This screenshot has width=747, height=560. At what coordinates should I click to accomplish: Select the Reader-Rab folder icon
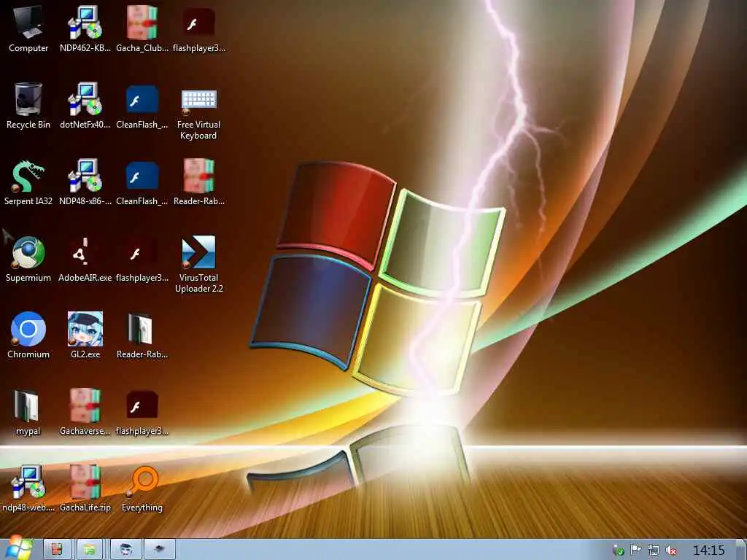click(142, 335)
